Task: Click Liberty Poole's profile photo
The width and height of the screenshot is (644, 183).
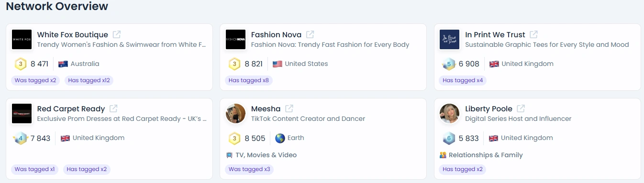Action: [449, 113]
